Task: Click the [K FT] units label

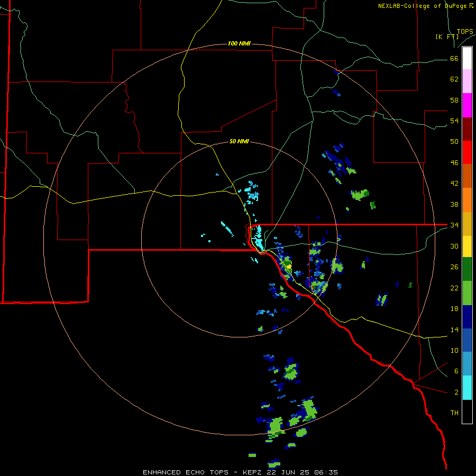Action: pyautogui.click(x=447, y=36)
